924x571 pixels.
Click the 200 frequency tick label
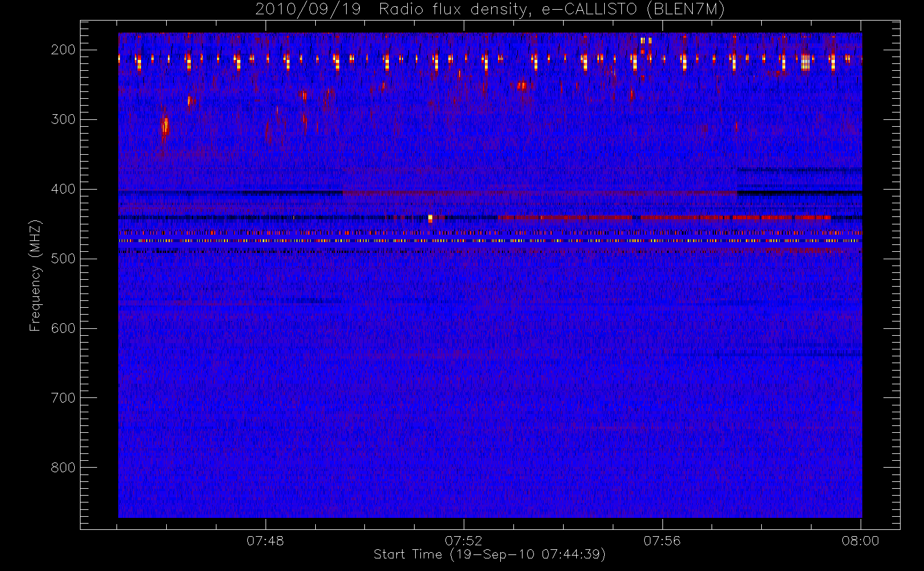[63, 50]
